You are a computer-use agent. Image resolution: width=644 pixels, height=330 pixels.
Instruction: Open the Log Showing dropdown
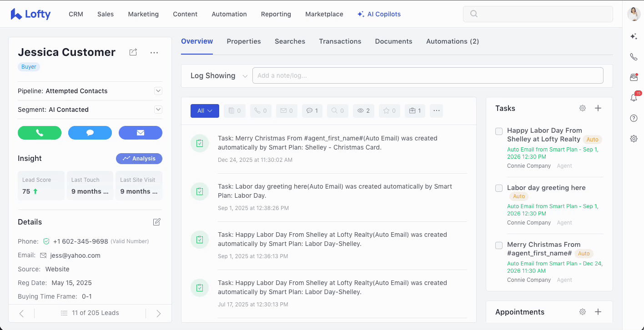[219, 76]
